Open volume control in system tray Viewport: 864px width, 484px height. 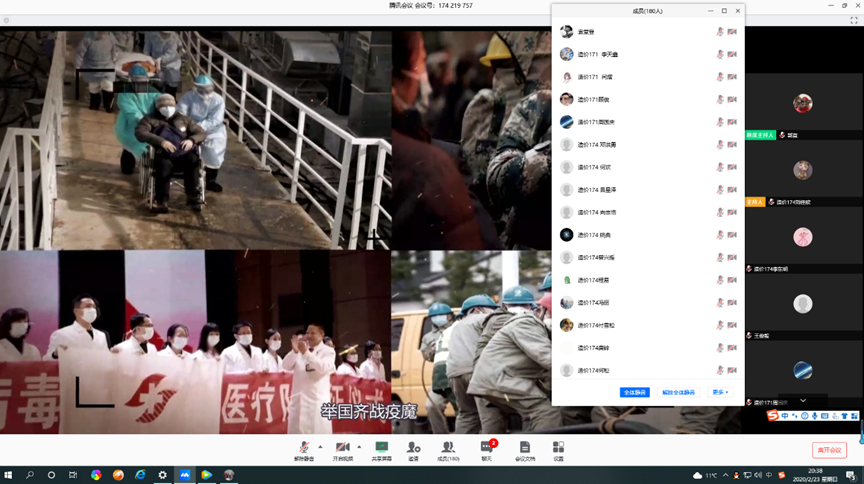[758, 475]
